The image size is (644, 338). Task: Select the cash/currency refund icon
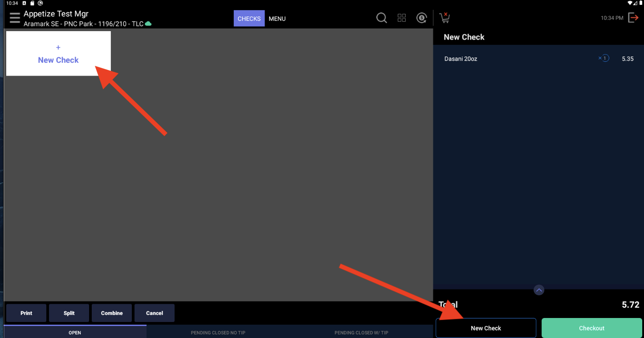point(421,18)
